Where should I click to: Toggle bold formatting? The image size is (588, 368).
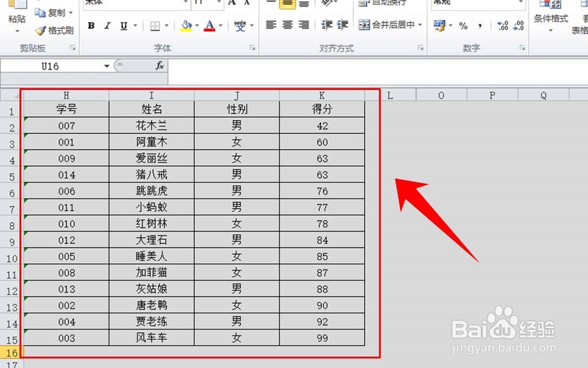coord(91,26)
